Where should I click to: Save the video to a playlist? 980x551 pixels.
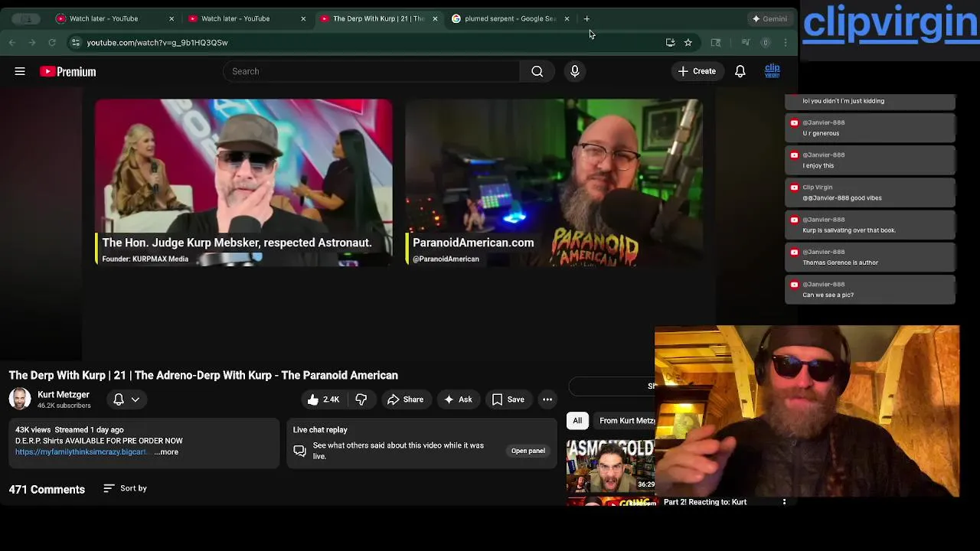pyautogui.click(x=508, y=399)
